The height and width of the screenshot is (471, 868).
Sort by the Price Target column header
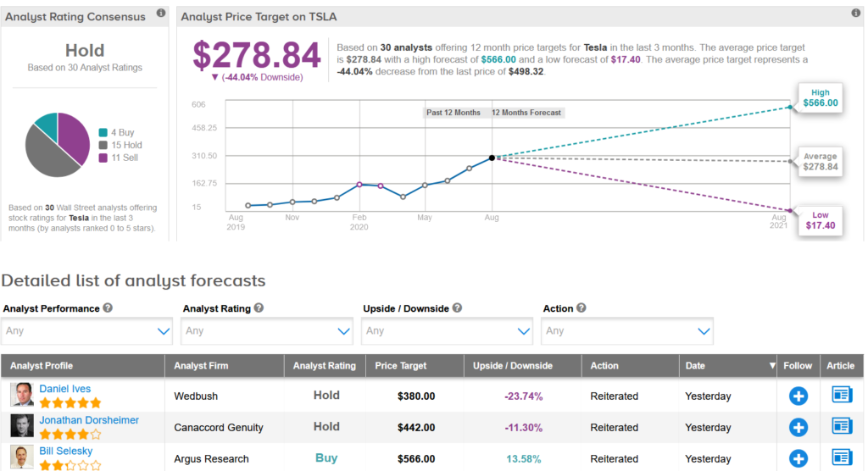coord(401,366)
